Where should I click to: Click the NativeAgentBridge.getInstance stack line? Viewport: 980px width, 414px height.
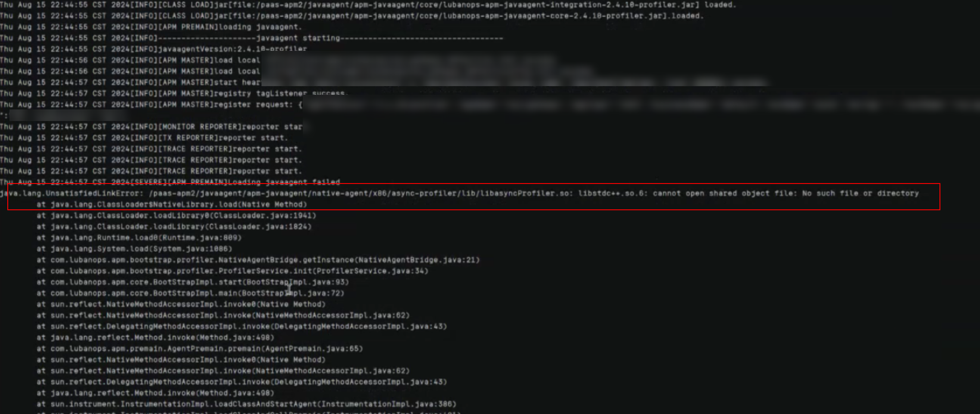point(258,260)
